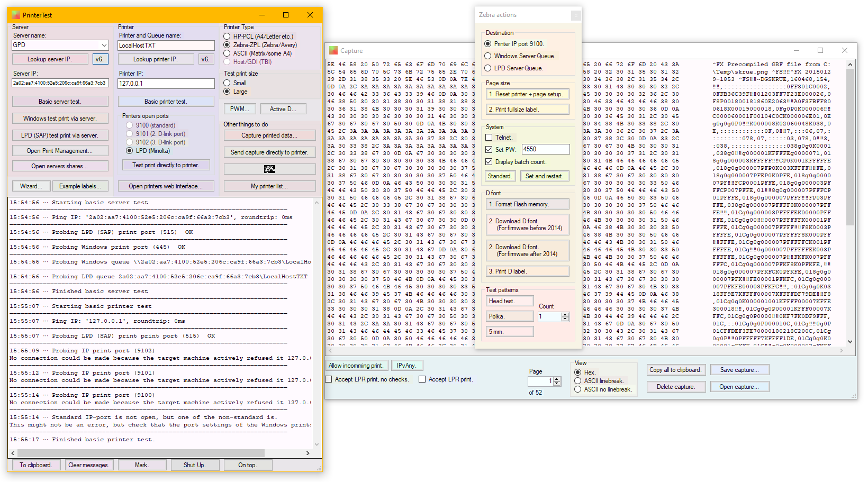
Task: Click the v6 button next to Lookup server IP
Action: coord(100,59)
